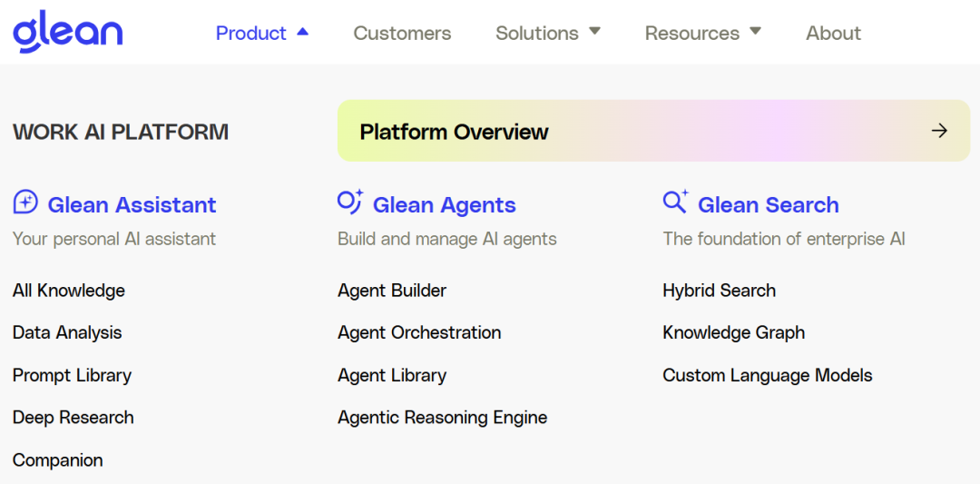Viewport: 980px width, 484px height.
Task: Click 'The foundation of enterprise AI' text
Action: [784, 239]
